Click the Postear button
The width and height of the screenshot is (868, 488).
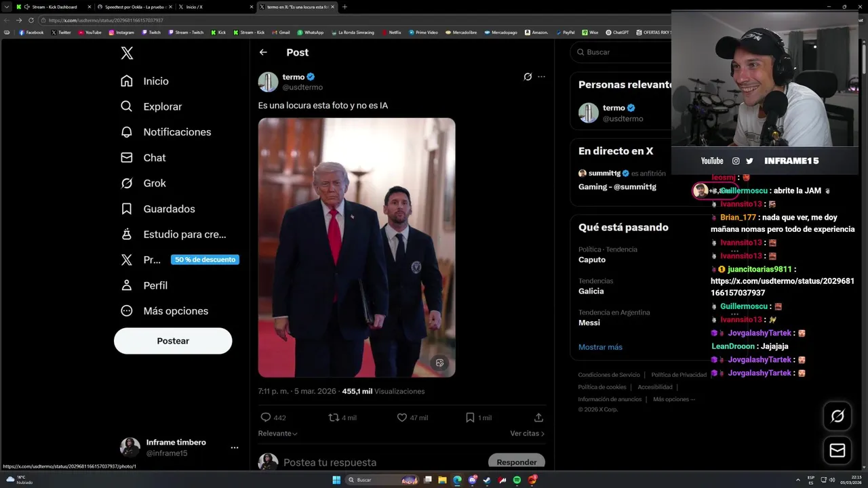(173, 341)
